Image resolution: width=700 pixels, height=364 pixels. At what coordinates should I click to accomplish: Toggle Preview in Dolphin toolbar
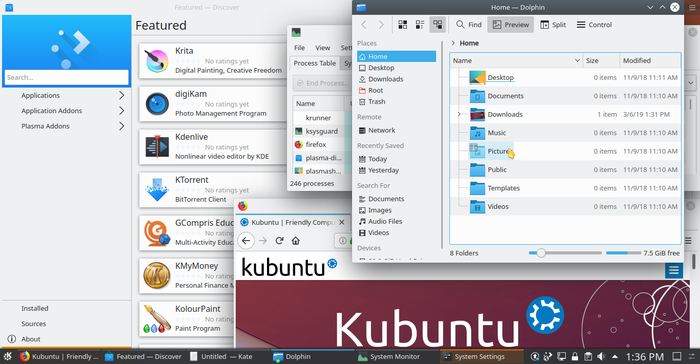tap(510, 25)
